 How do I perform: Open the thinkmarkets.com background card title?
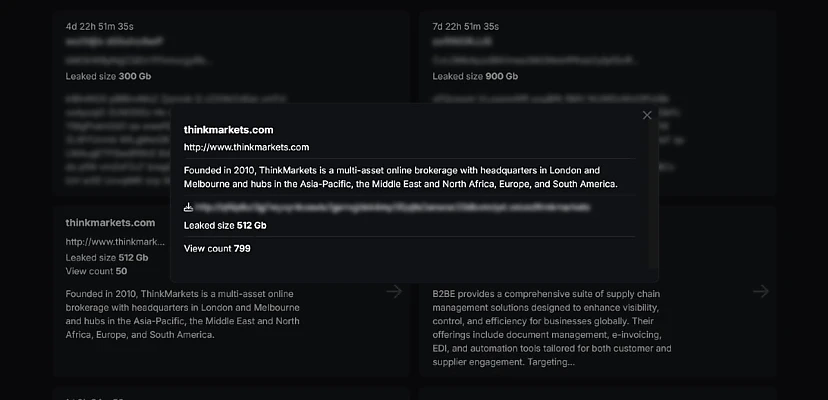point(110,222)
